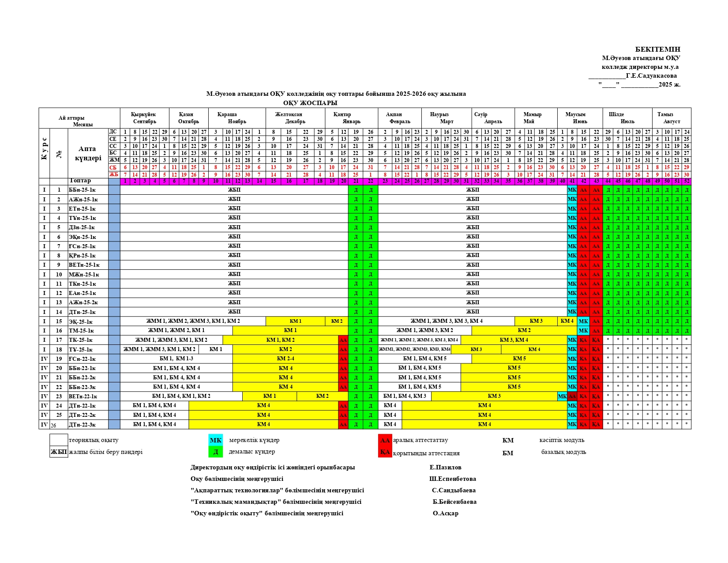Screen dimensions: 728x563
Task: Select the Қыркүйек Сентябрь month header
Action: [144, 118]
